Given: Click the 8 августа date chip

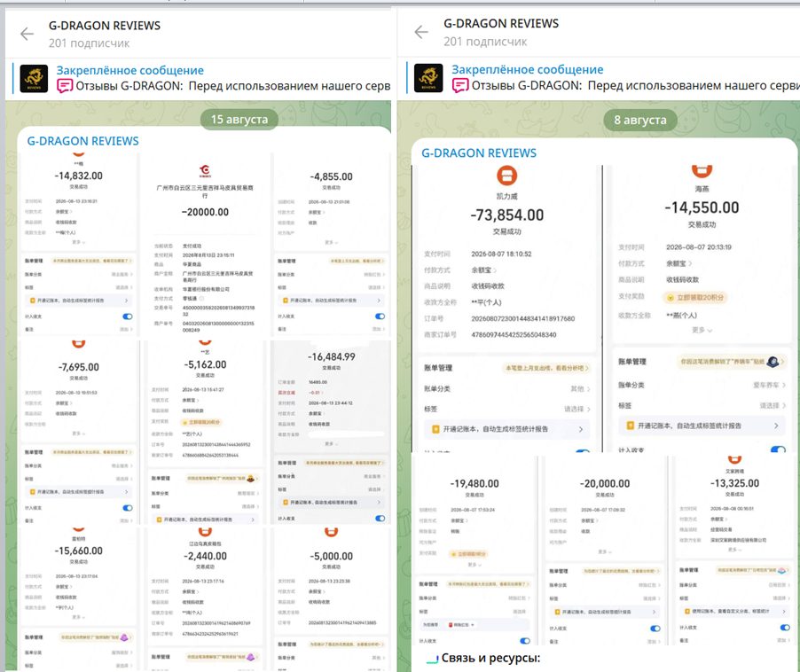Looking at the screenshot, I should click(x=640, y=121).
